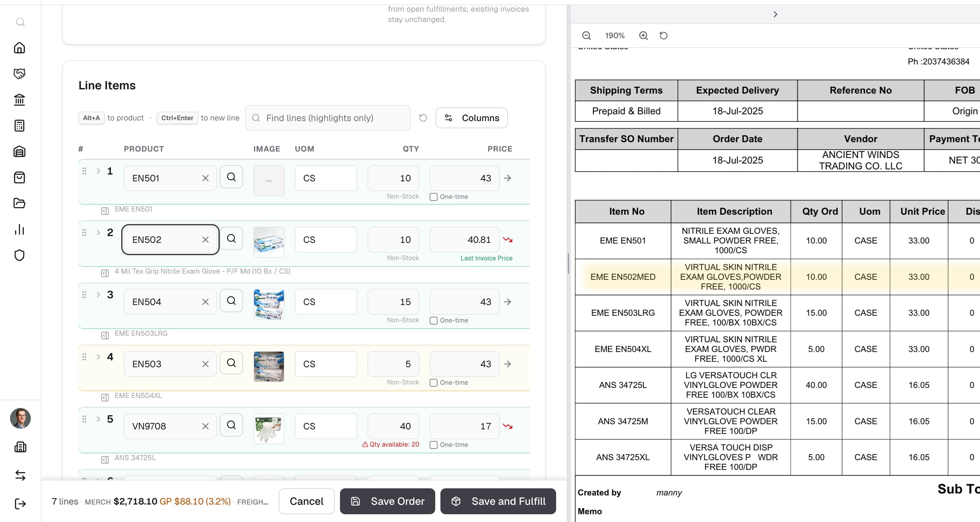Expand line item 1 details
Screen dimensions: 980x522
coord(98,171)
